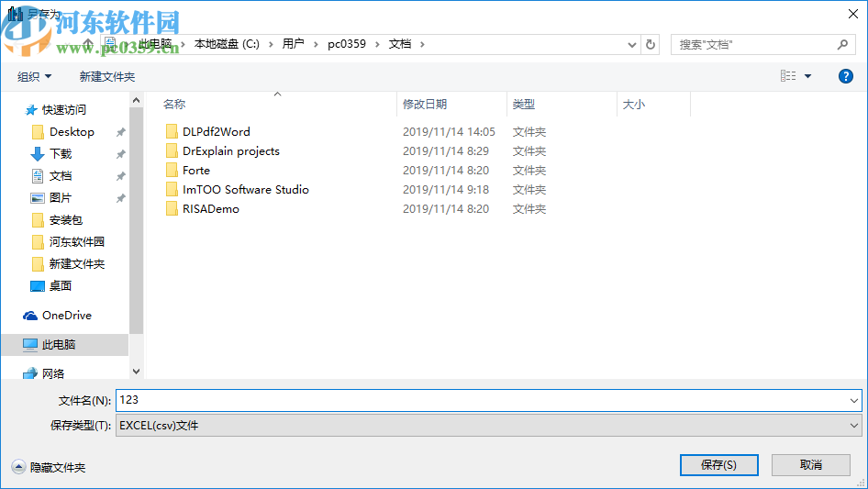The image size is (868, 489).
Task: Click the pin icon next to 图片
Action: (x=120, y=198)
